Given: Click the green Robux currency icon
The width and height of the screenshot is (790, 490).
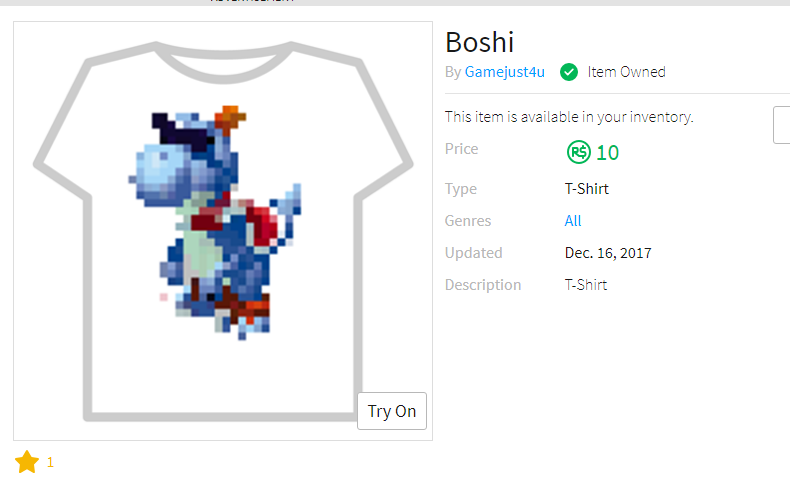Looking at the screenshot, I should (x=578, y=152).
